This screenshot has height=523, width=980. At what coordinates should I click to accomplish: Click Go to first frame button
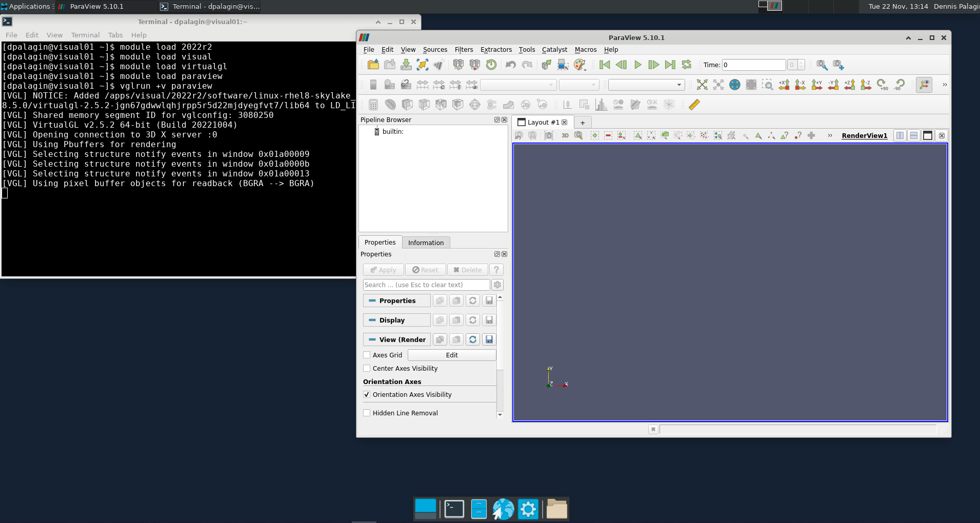(605, 65)
